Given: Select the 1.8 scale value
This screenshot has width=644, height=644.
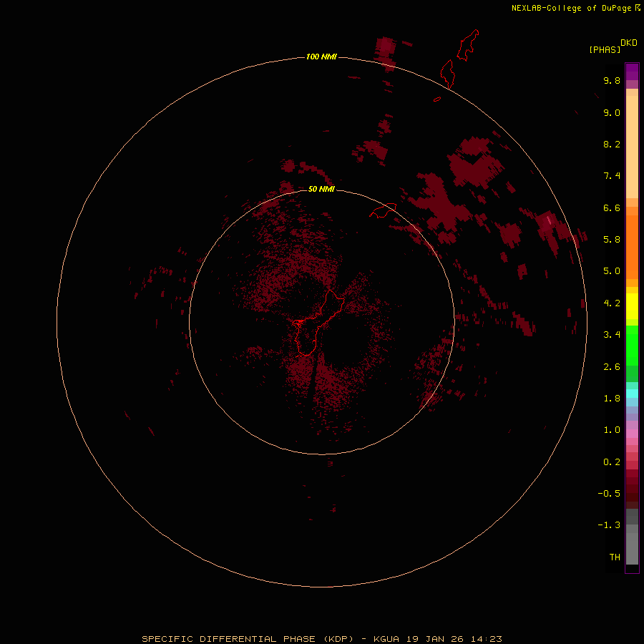Looking at the screenshot, I should (x=612, y=399).
